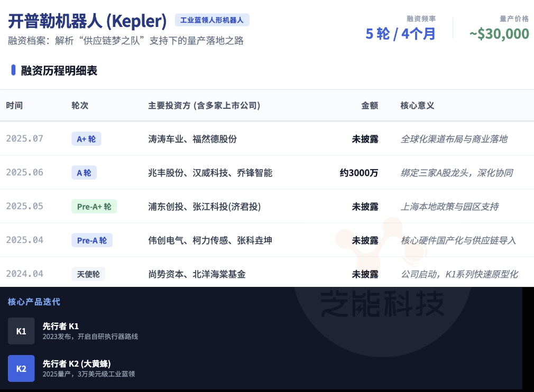Viewport: 534px width, 392px height.
Task: Click the 核心意义 column header
Action: point(417,106)
